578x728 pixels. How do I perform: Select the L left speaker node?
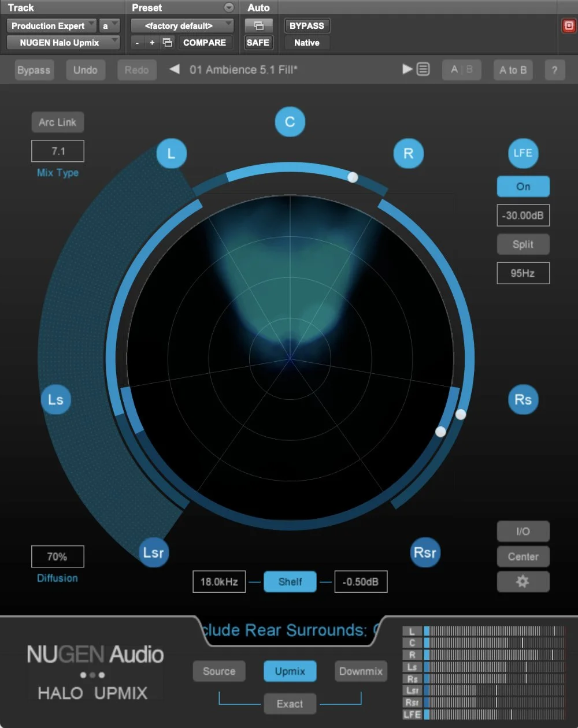point(171,154)
